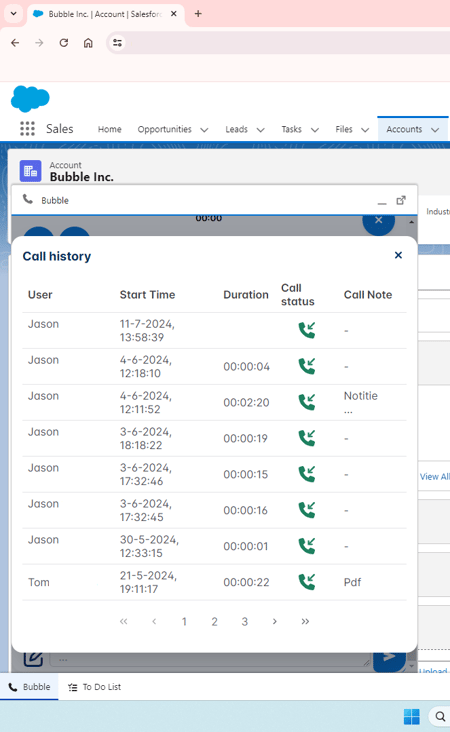The image size is (450, 732).
Task: Click the Bubble Inc. account icon
Action: (x=30, y=171)
